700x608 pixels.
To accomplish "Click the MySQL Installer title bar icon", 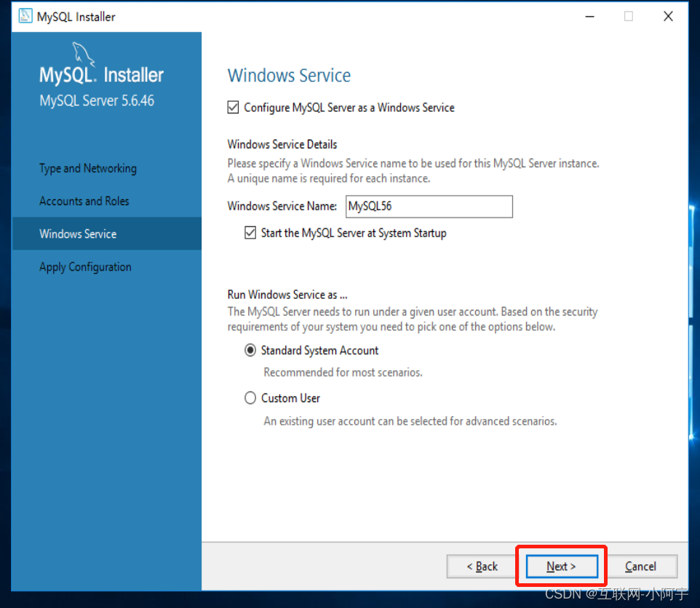I will (x=25, y=15).
